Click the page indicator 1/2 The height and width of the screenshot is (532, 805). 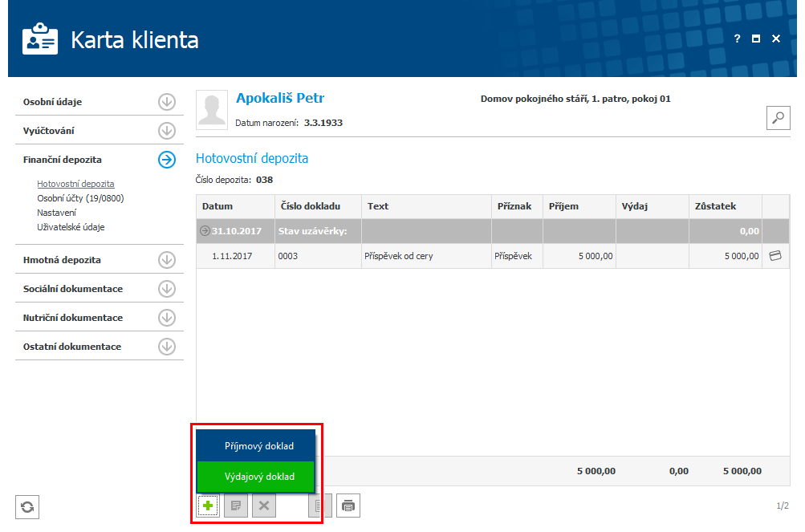tap(783, 506)
